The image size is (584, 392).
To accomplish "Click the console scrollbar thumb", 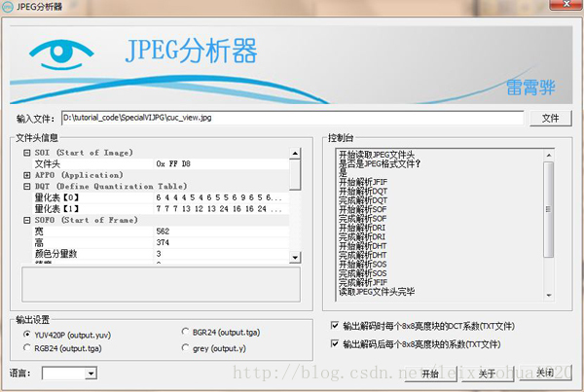I will click(549, 209).
